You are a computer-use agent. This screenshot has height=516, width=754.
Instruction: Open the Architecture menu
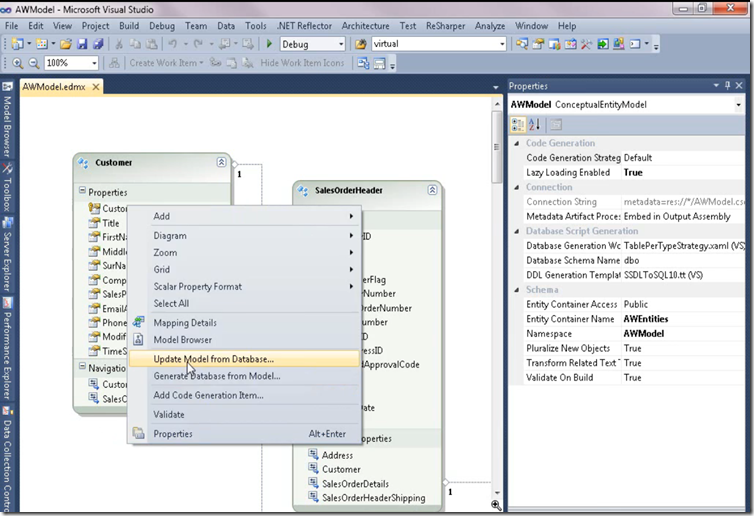coord(365,26)
